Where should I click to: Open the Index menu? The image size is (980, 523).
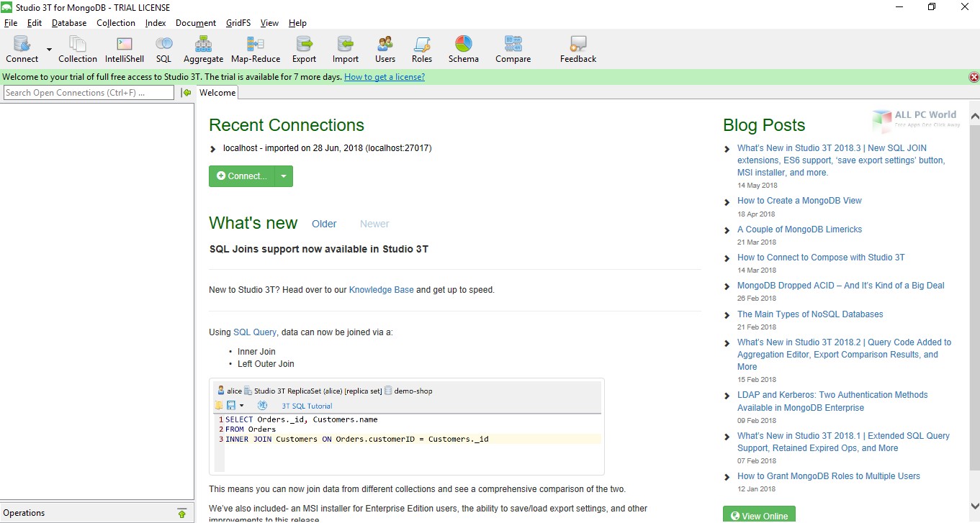pos(156,23)
